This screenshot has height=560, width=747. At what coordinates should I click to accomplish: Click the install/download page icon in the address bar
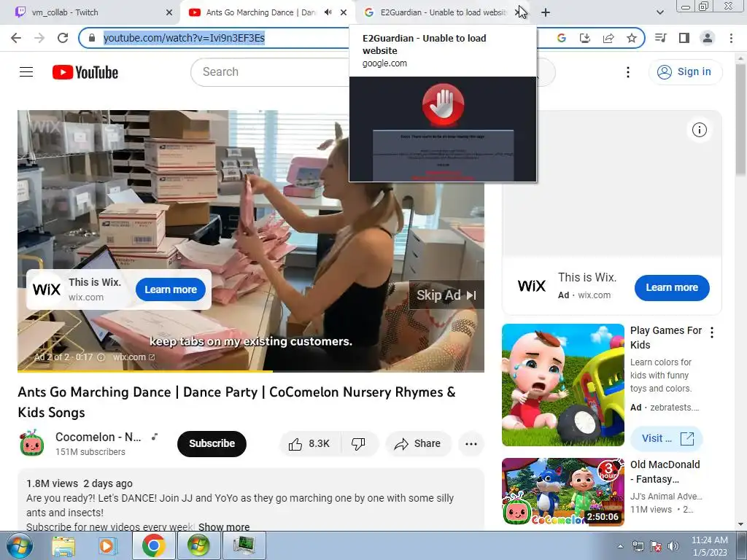tap(584, 38)
